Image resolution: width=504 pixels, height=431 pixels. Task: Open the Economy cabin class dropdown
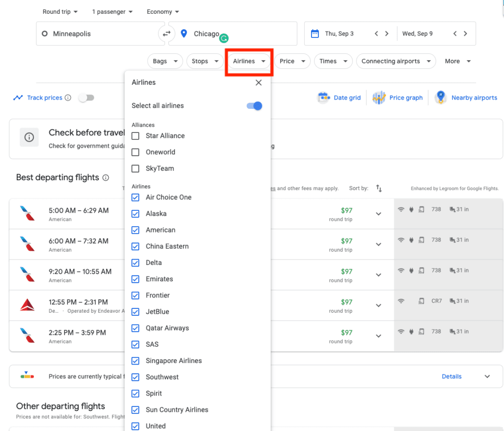coord(163,11)
